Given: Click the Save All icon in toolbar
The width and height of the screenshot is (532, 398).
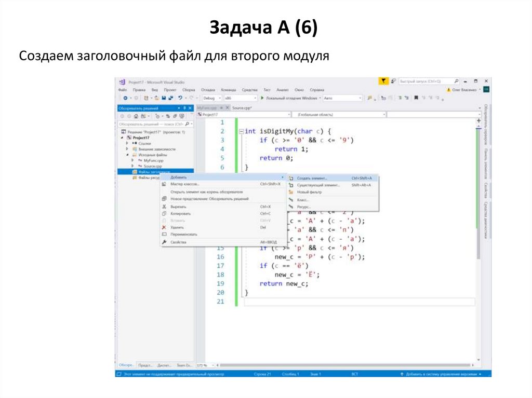Looking at the screenshot, I should click(170, 98).
